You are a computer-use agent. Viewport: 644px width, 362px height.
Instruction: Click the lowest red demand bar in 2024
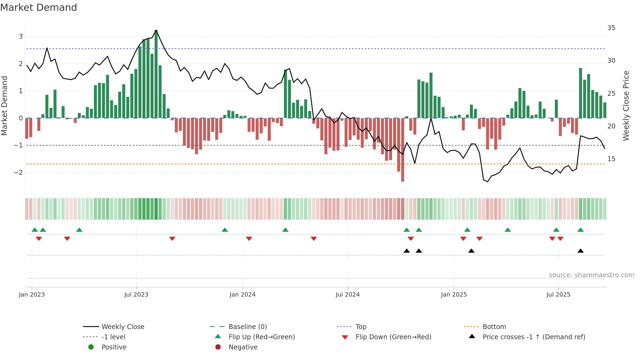402,150
